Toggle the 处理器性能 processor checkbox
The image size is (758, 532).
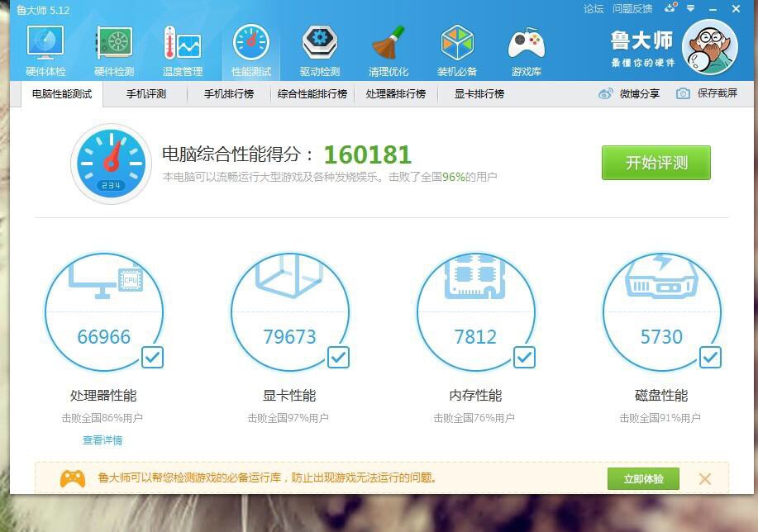(153, 357)
